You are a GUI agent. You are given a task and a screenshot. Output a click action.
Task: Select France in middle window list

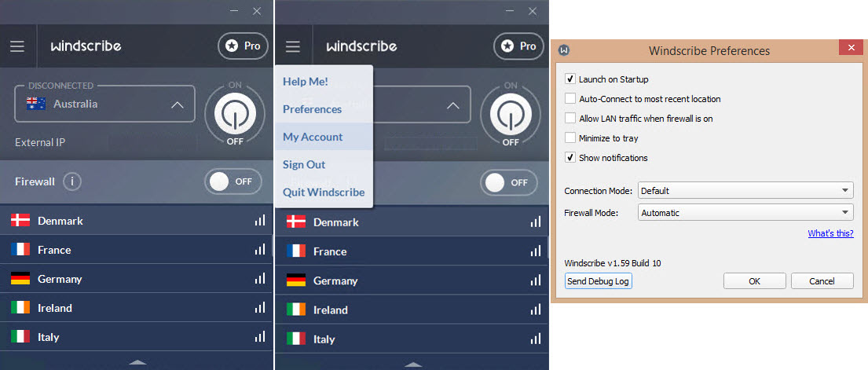[x=412, y=251]
